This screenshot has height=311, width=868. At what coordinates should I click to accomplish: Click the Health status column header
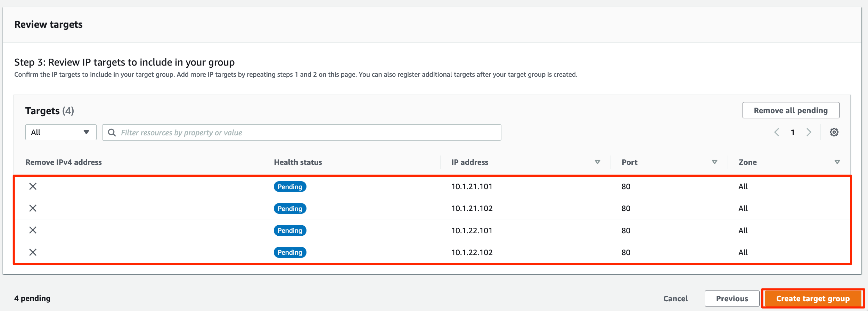(x=298, y=162)
